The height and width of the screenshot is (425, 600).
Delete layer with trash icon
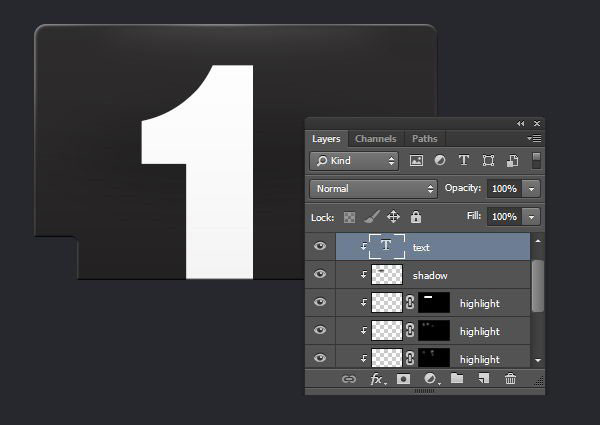(x=510, y=379)
